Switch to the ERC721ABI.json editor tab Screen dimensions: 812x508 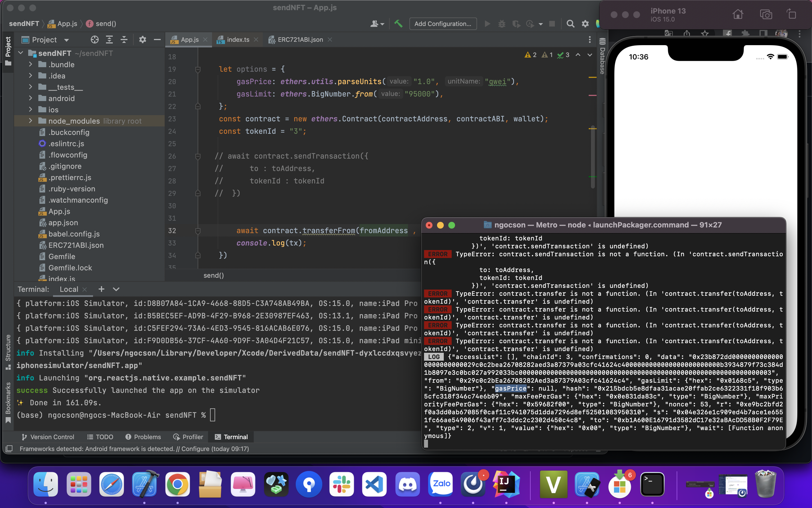pos(300,40)
